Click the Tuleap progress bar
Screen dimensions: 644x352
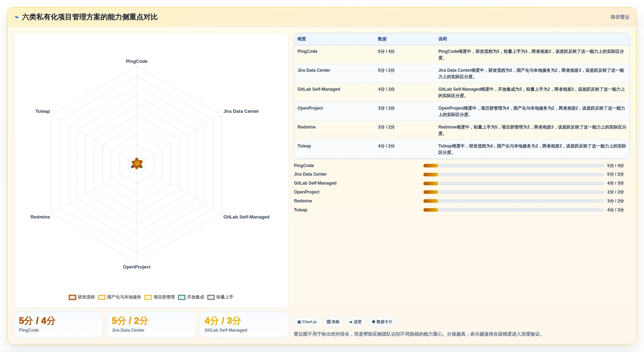pos(514,210)
